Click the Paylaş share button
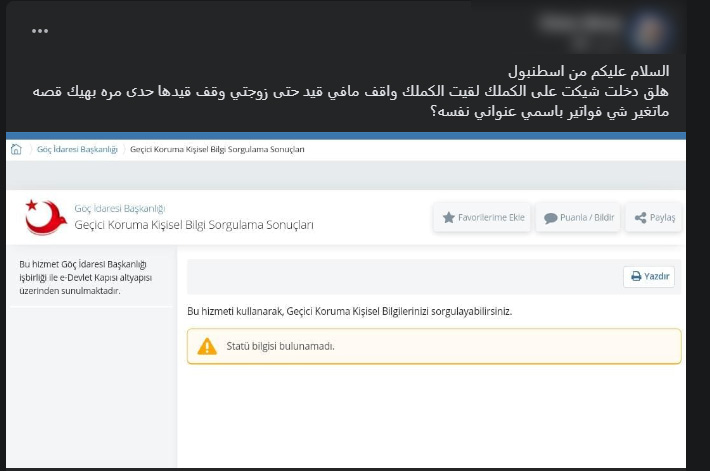Viewport: 710px width, 471px height. coord(654,218)
